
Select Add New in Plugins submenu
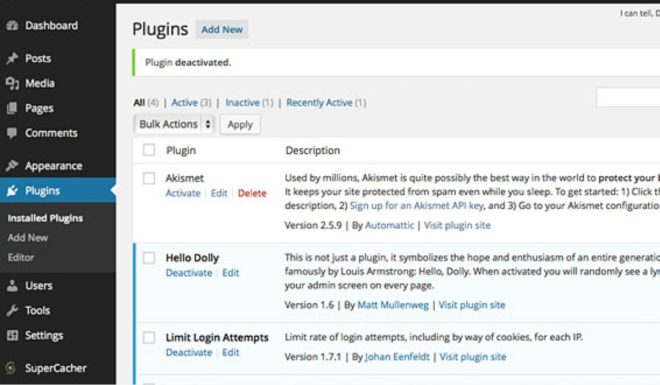[28, 238]
